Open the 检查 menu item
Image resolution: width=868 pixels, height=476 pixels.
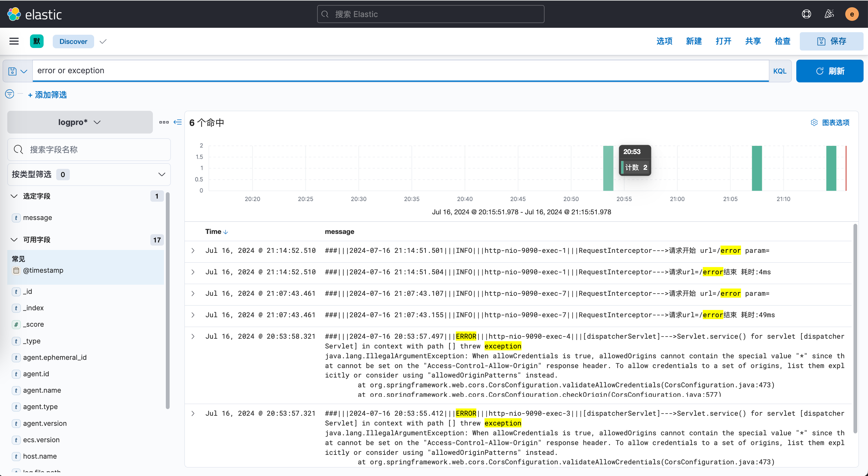tap(782, 41)
